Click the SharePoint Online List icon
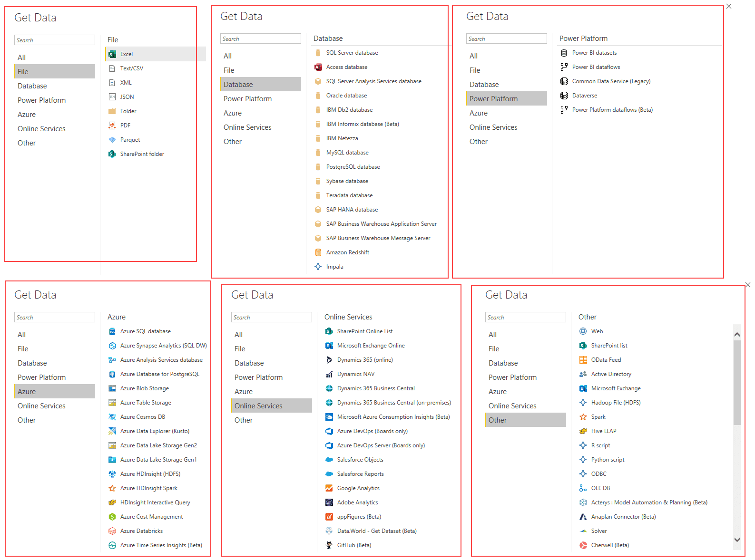 click(x=329, y=331)
